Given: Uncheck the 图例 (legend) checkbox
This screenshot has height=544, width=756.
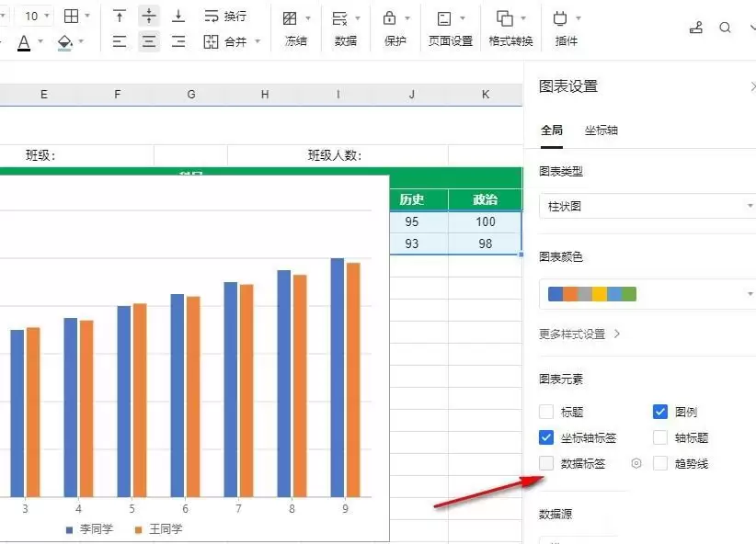Looking at the screenshot, I should 659,412.
